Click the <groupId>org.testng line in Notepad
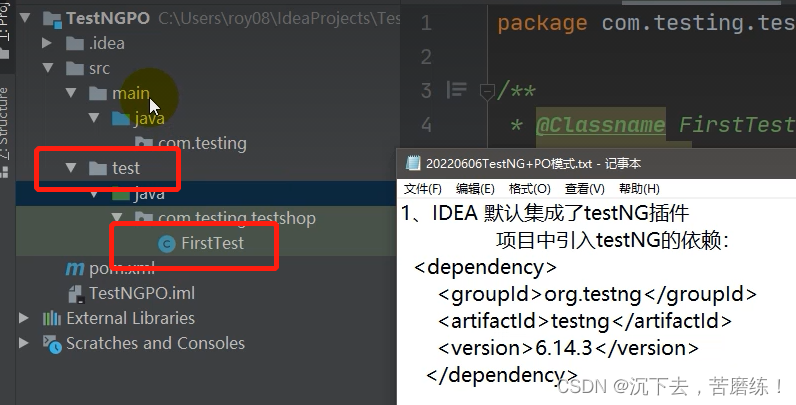This screenshot has width=796, height=405. pos(598,294)
